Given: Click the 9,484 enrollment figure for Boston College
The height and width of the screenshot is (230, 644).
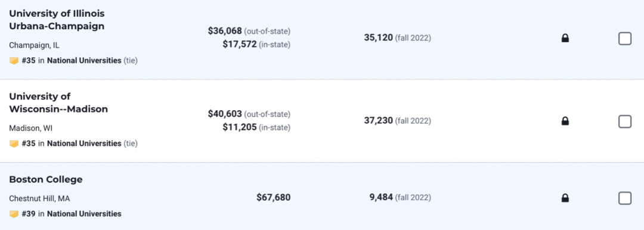Looking at the screenshot, I should click(381, 198).
